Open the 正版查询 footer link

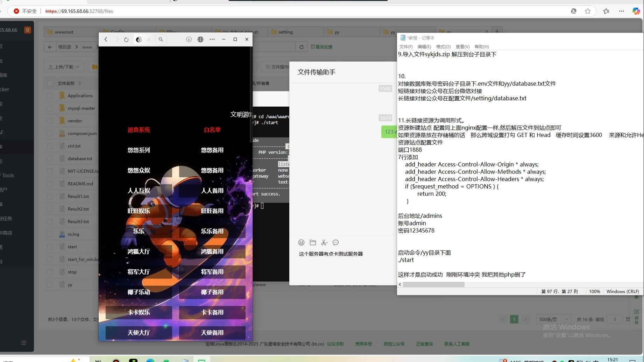[x=424, y=344]
